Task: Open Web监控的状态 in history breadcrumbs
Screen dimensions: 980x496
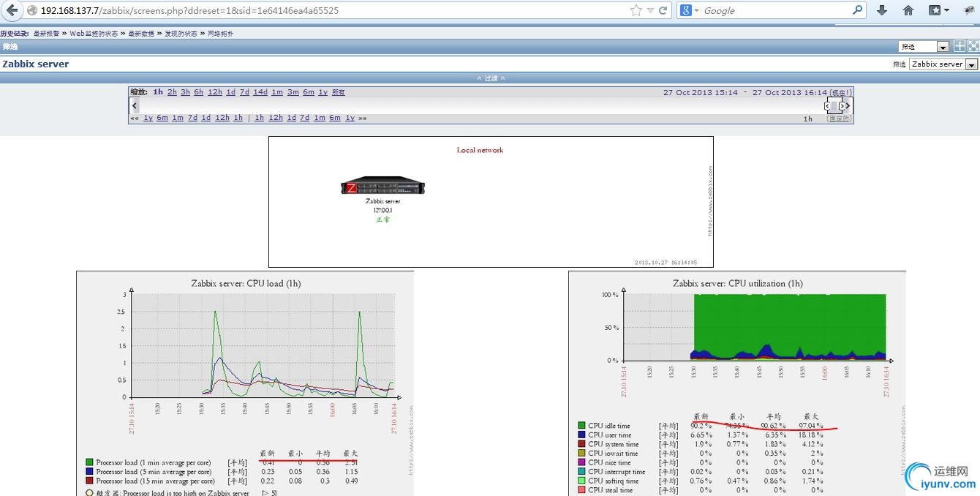Action: pyautogui.click(x=94, y=34)
